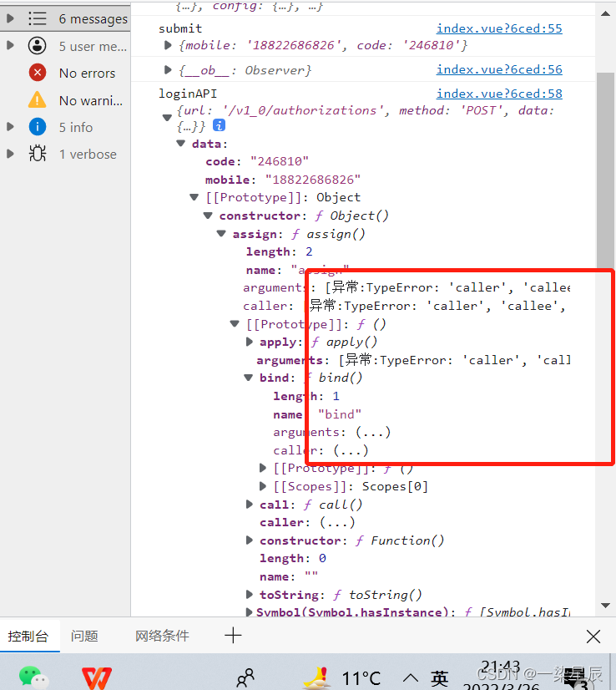Click the user messages person icon

[x=38, y=46]
